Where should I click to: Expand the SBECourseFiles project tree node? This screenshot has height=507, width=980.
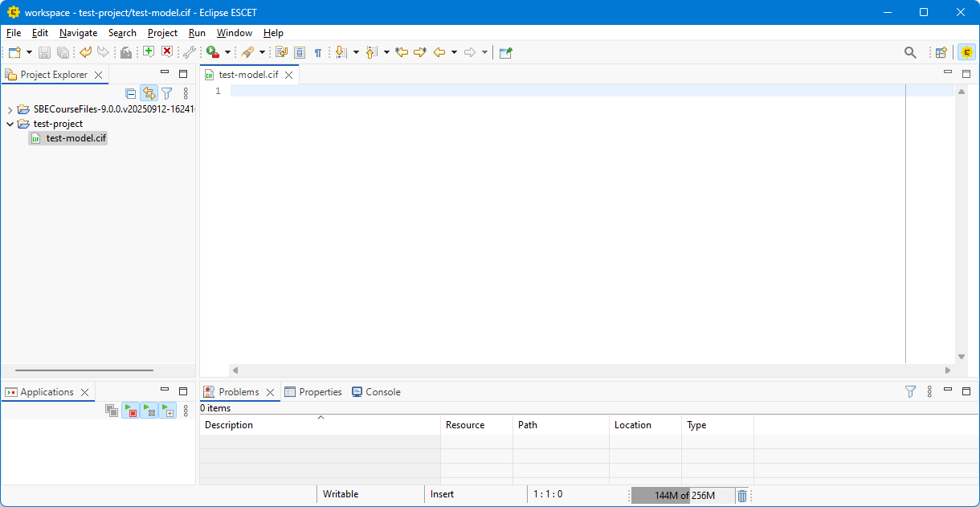tap(10, 109)
